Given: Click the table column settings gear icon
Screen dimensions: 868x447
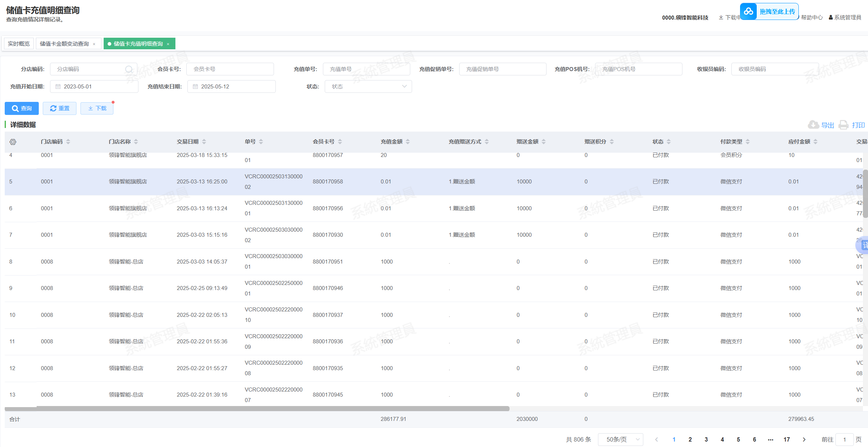Looking at the screenshot, I should click(x=13, y=142).
